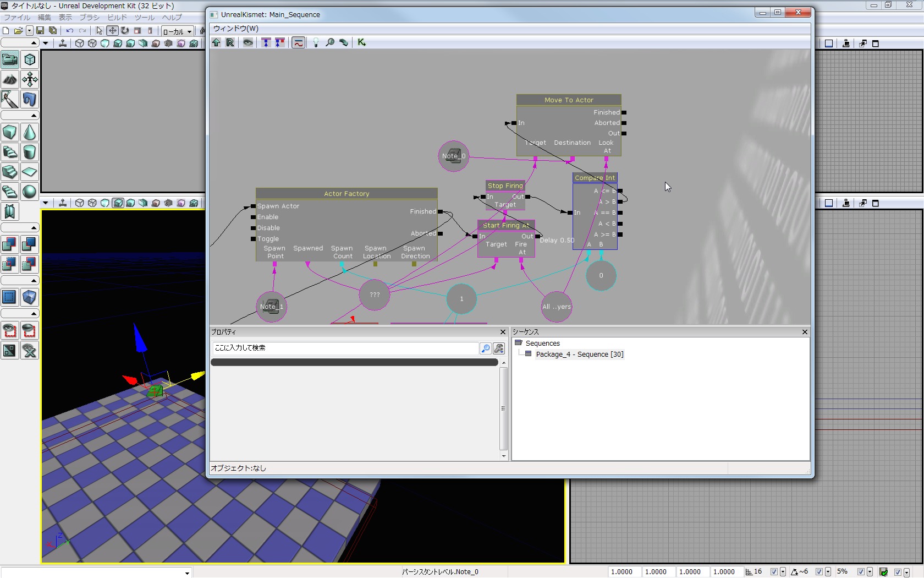Click the sphere brush builder icon

click(x=30, y=192)
